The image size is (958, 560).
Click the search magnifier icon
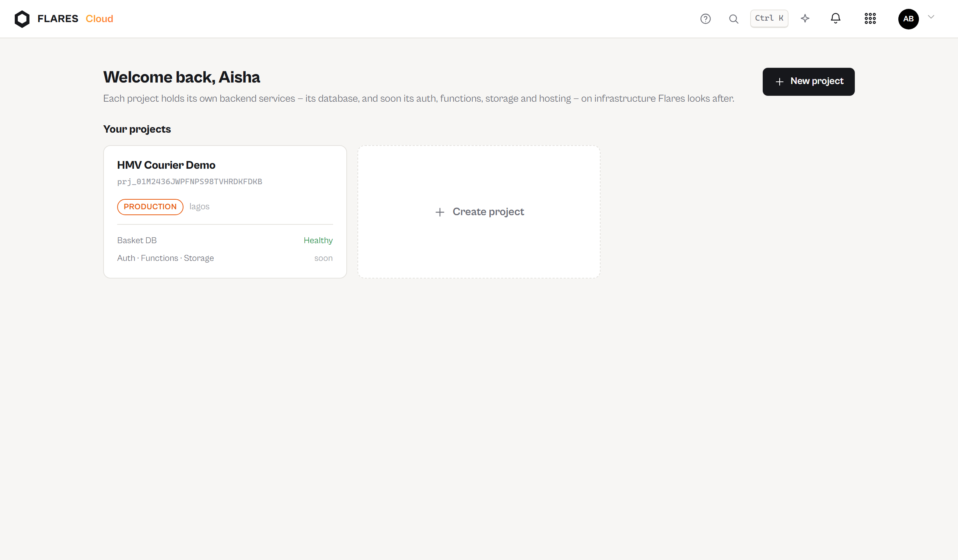point(733,19)
